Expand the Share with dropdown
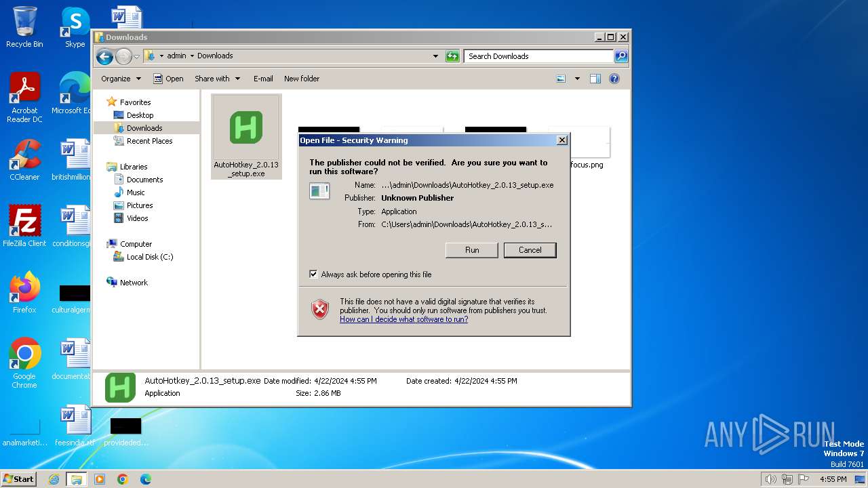The width and height of the screenshot is (868, 488). [x=217, y=79]
